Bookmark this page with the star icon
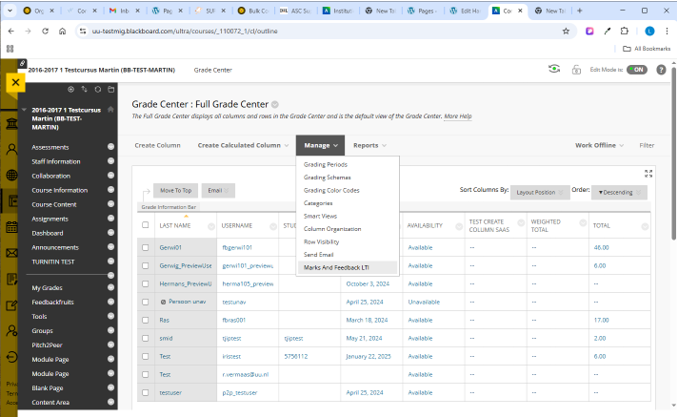Viewport: 677px width, 417px height. [566, 31]
